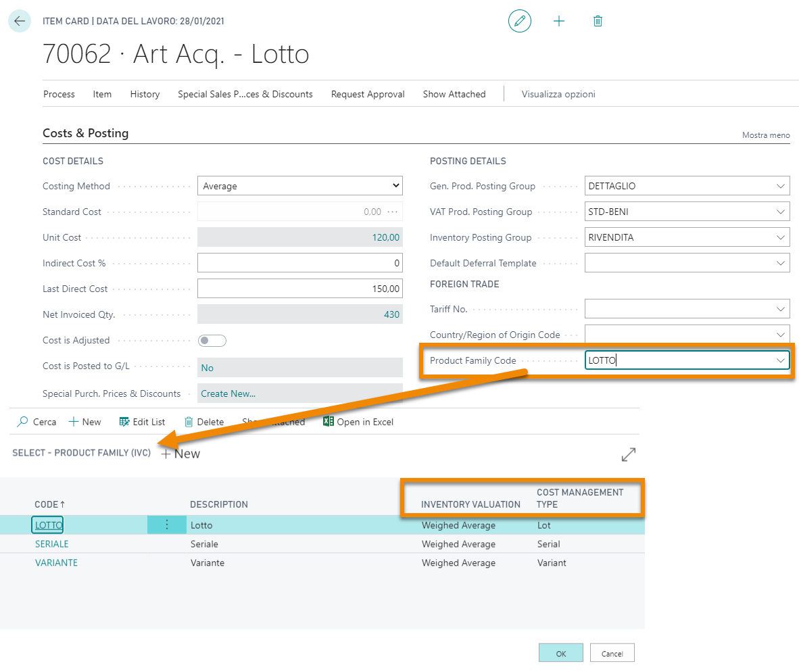Click the Cerca search icon
Image resolution: width=799 pixels, height=672 pixels.
(22, 421)
